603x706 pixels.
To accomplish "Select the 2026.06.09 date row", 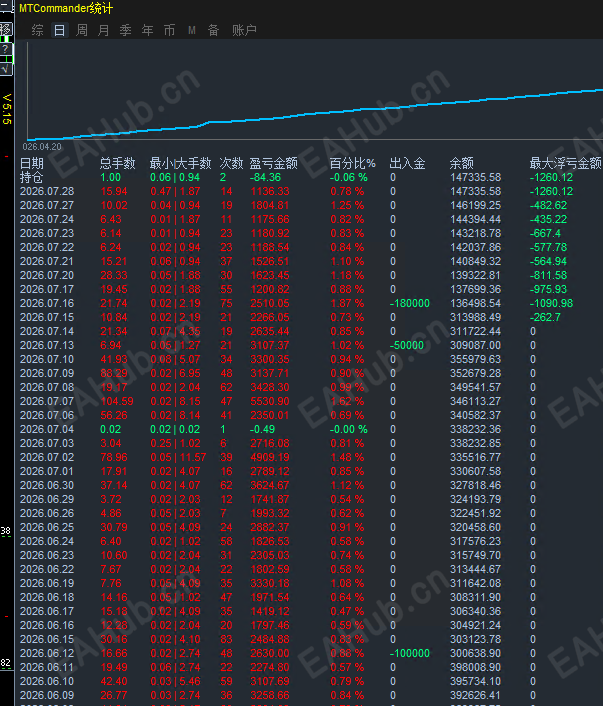I will [x=47, y=695].
